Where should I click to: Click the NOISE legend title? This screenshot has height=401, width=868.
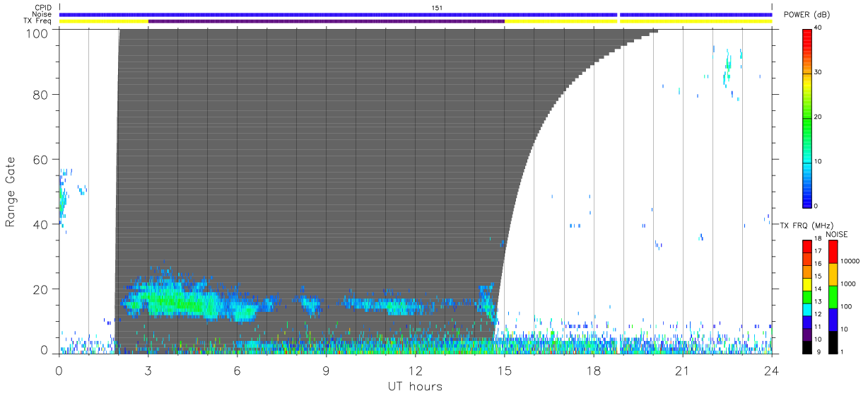[837, 234]
